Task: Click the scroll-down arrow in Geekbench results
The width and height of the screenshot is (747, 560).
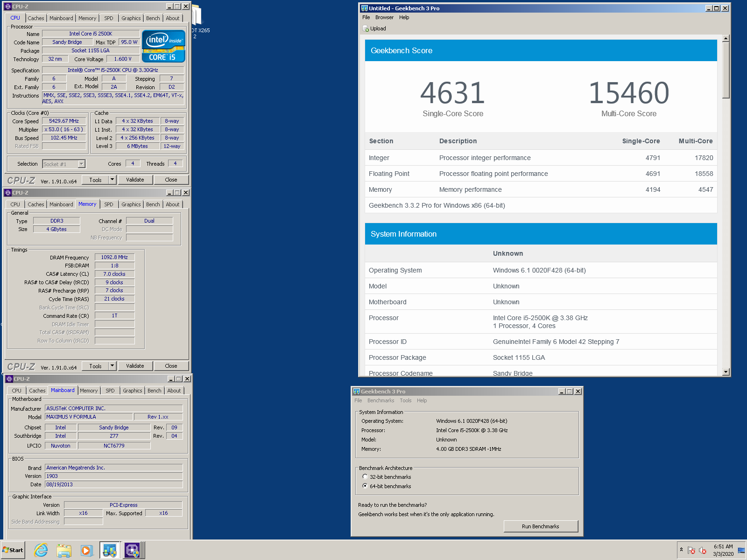Action: pos(726,372)
